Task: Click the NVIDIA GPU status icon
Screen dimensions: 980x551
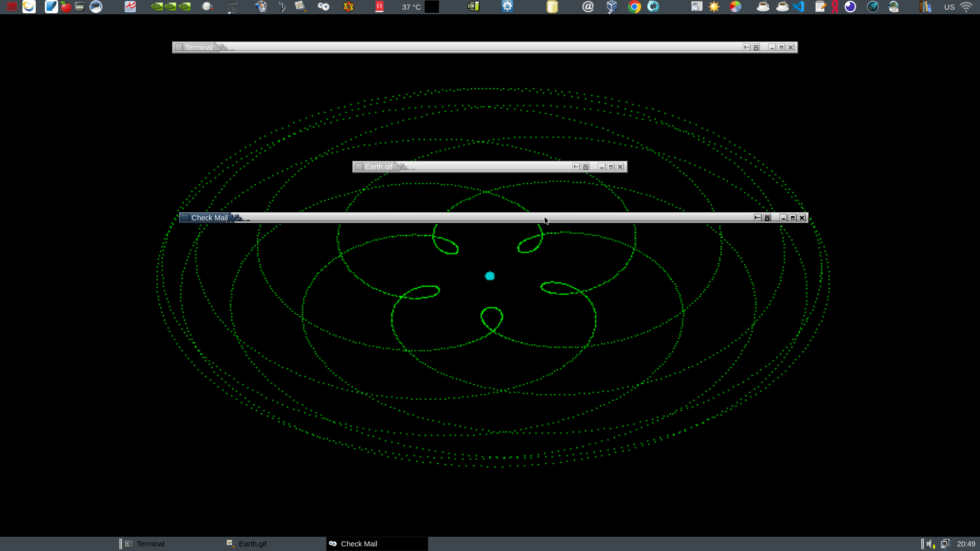Action: click(170, 6)
